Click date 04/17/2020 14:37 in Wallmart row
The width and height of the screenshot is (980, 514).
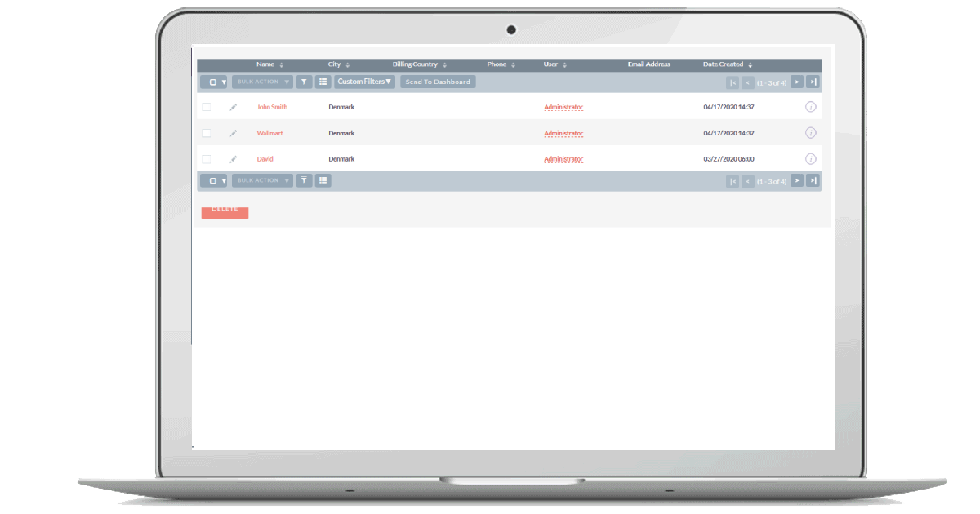coord(728,133)
